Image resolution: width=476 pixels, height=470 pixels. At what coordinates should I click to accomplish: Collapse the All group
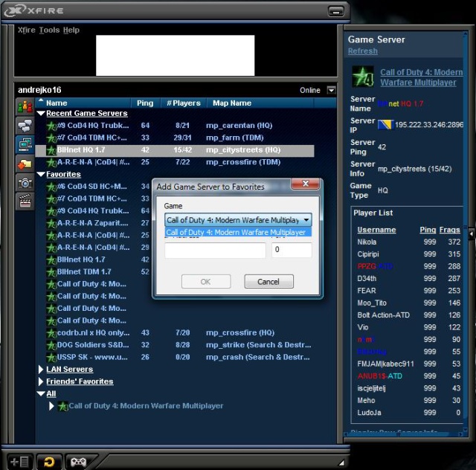(41, 394)
